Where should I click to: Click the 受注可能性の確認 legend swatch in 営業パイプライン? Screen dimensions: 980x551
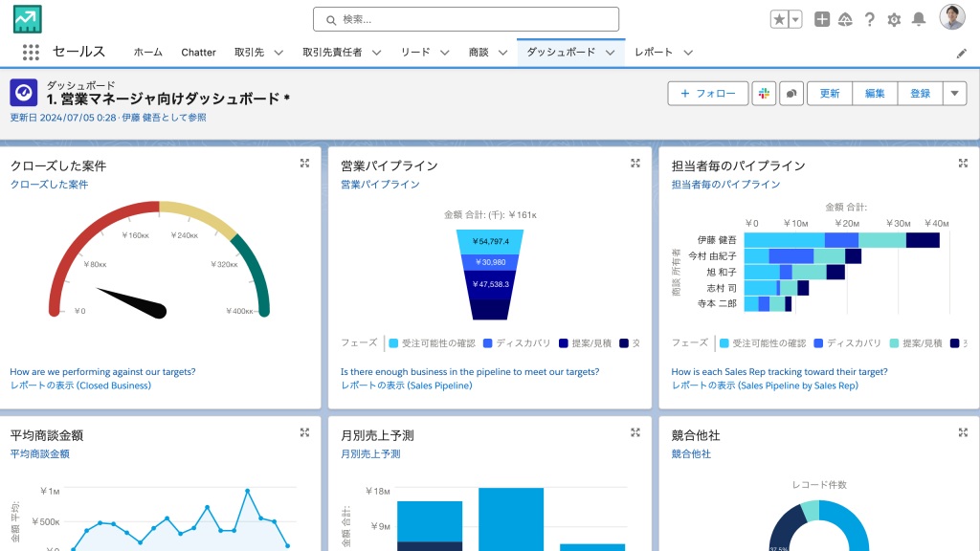click(x=393, y=342)
